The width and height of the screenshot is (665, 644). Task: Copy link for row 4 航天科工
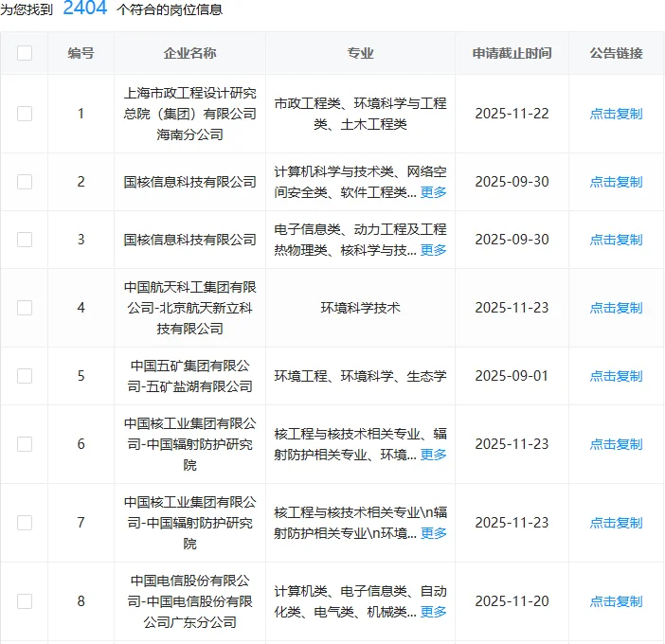tap(617, 308)
